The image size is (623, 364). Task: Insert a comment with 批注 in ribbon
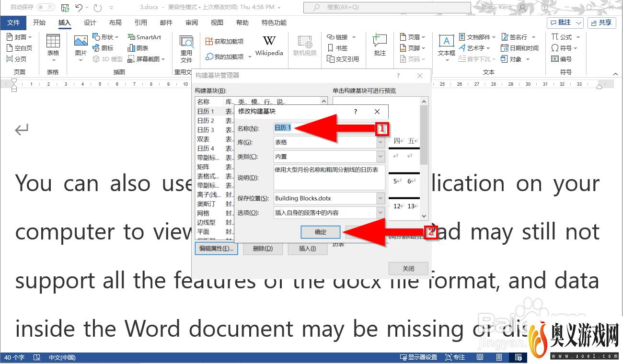[x=380, y=46]
